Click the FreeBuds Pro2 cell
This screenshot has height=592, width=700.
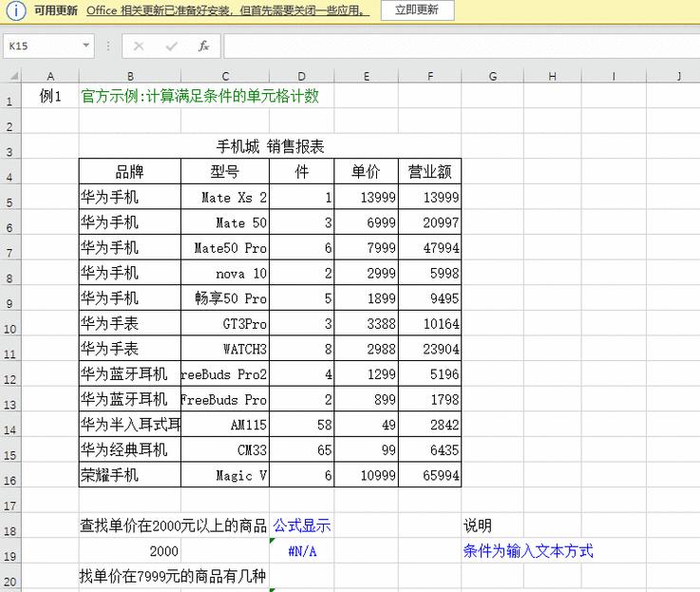click(x=225, y=374)
